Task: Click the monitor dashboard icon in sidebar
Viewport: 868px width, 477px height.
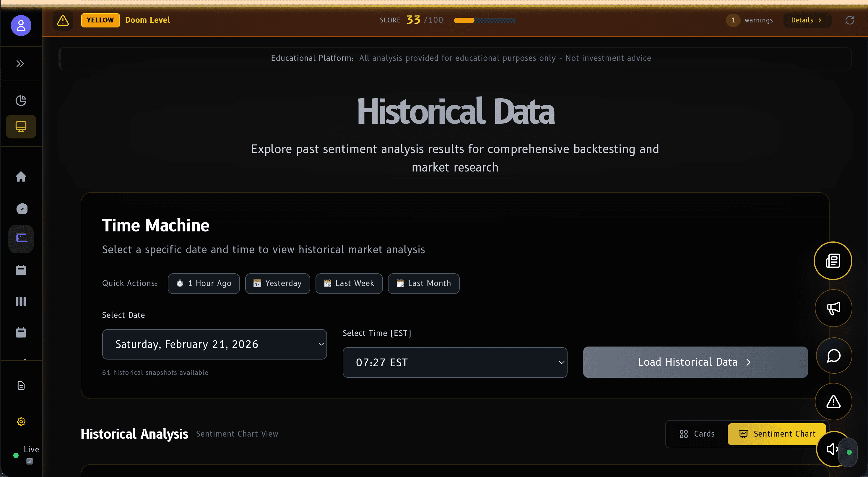Action: [x=21, y=126]
